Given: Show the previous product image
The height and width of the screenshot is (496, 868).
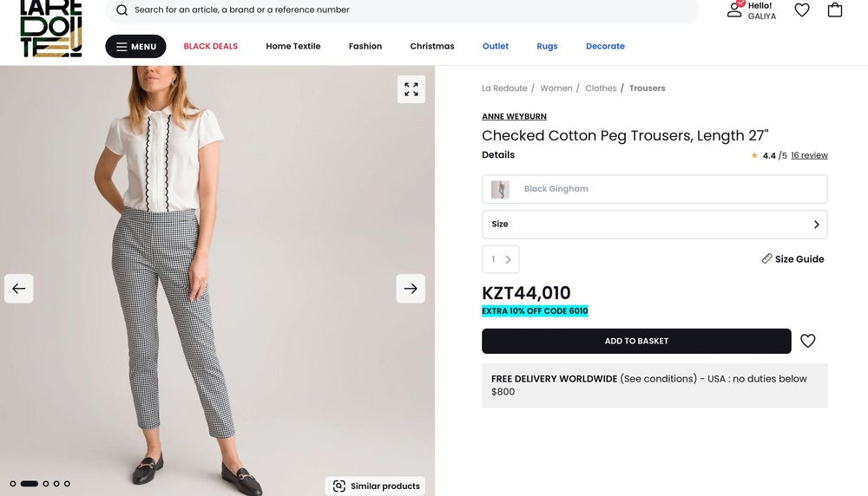Looking at the screenshot, I should coord(19,289).
